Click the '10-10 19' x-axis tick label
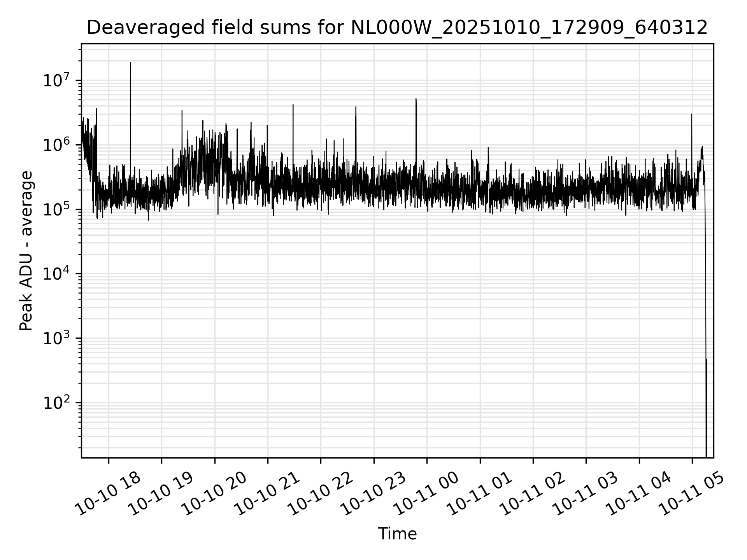The image size is (747, 560). tap(161, 494)
